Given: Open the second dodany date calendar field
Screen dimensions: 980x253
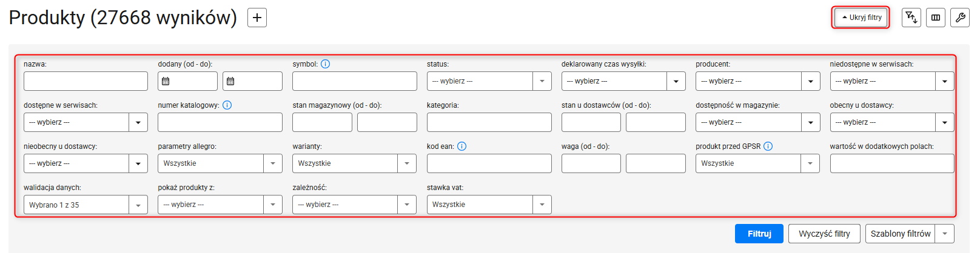Looking at the screenshot, I should [x=252, y=81].
